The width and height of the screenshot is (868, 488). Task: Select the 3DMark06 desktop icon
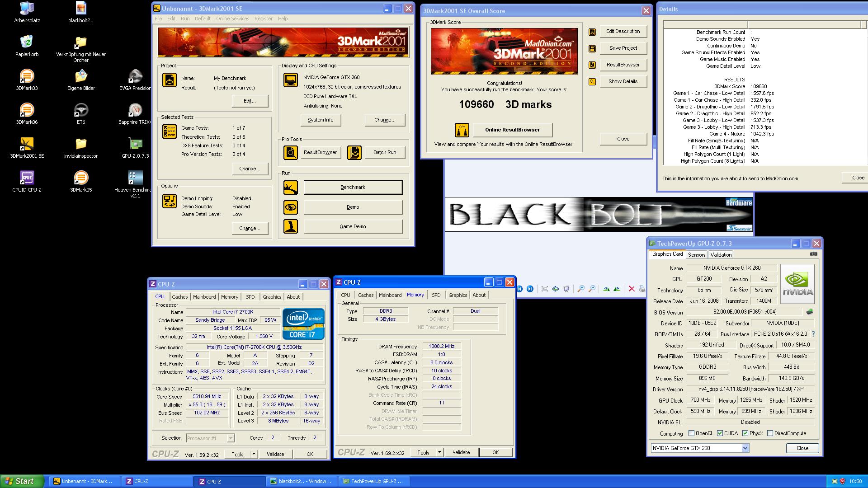27,110
